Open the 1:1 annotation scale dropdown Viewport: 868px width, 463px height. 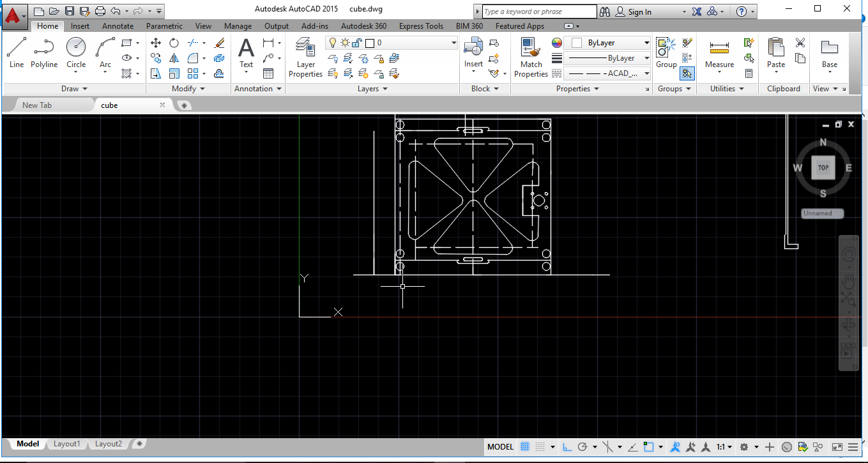point(724,447)
